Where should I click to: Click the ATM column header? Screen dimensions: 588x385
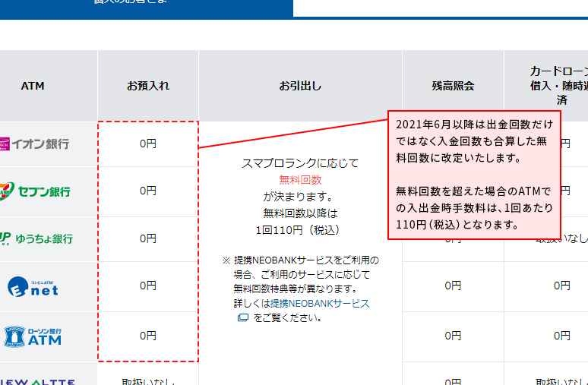[x=33, y=86]
